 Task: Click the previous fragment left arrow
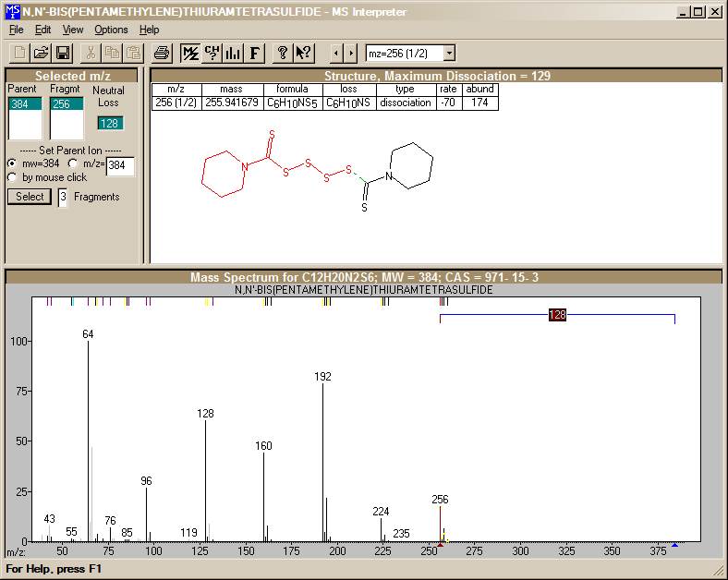(x=336, y=54)
